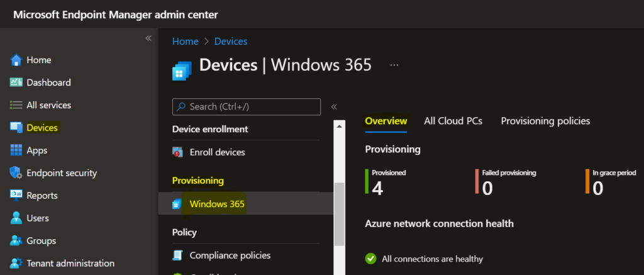Click the Windows 365 page title icon
The width and height of the screenshot is (644, 275).
(x=182, y=70)
